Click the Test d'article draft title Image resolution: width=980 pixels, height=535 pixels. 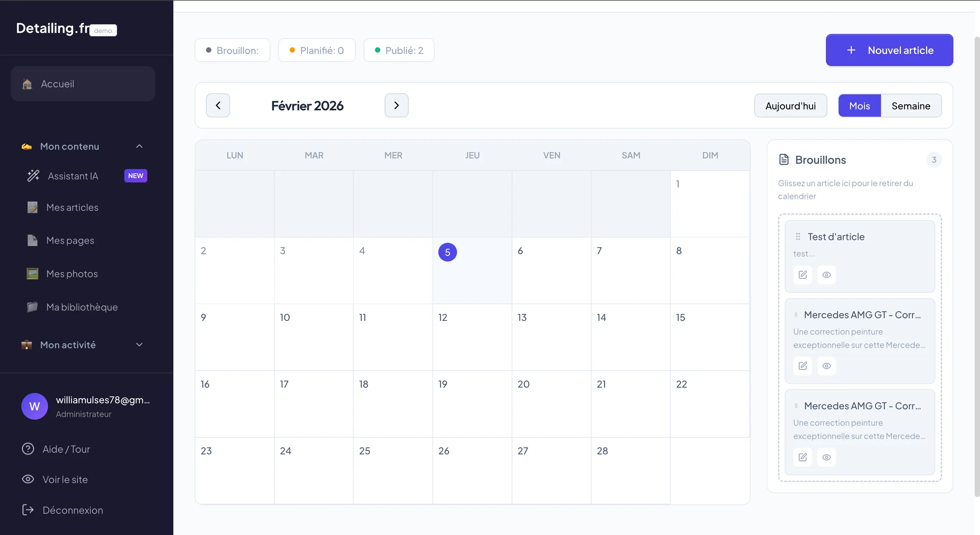click(836, 237)
